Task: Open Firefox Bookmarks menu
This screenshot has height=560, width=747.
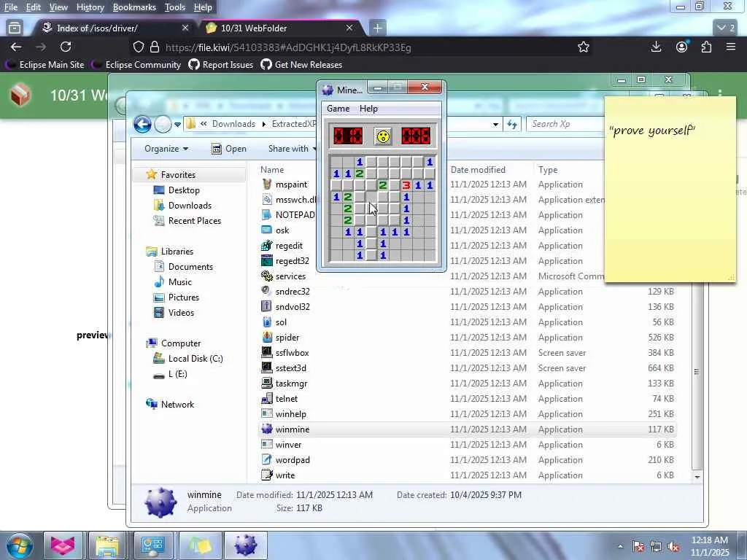Action: point(134,7)
